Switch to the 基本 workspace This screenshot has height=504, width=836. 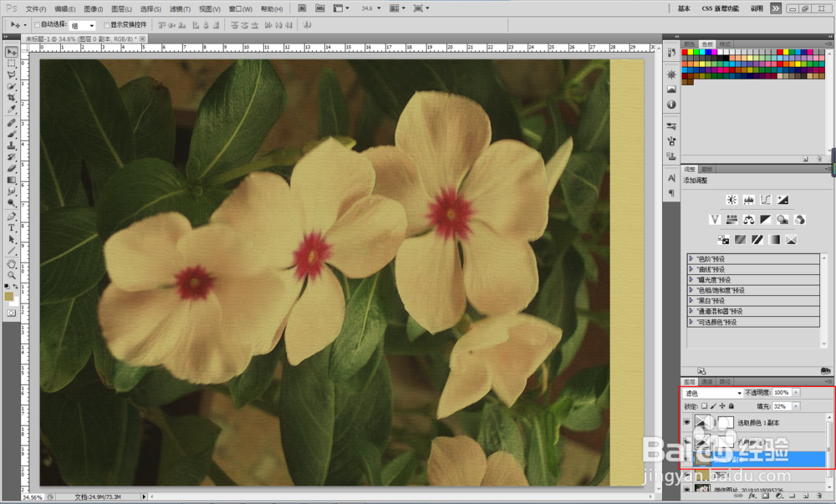tap(684, 8)
